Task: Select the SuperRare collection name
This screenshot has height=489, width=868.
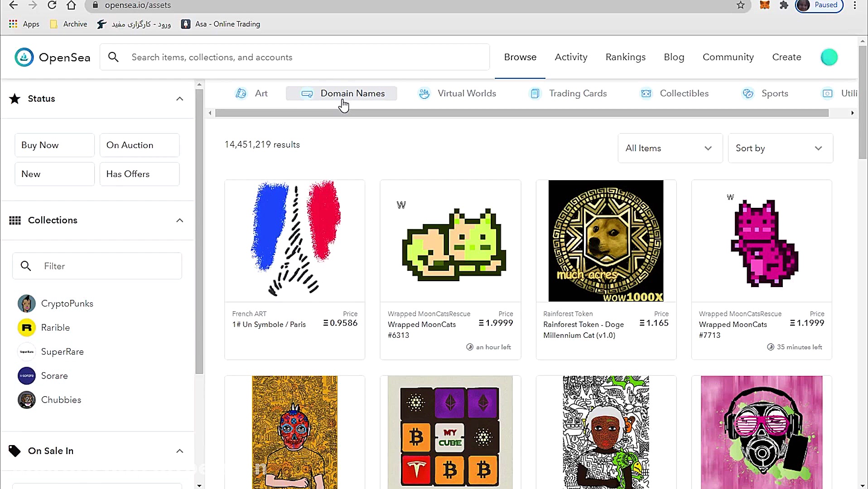Action: click(x=63, y=352)
